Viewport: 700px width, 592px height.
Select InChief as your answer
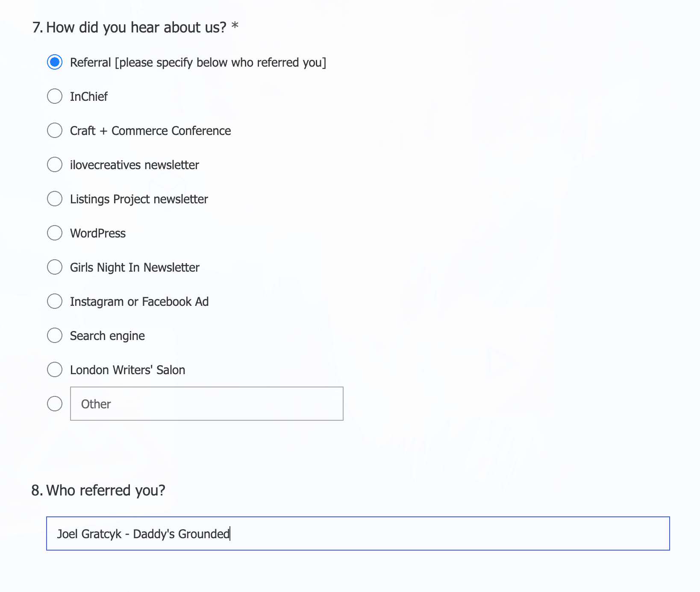pos(55,97)
